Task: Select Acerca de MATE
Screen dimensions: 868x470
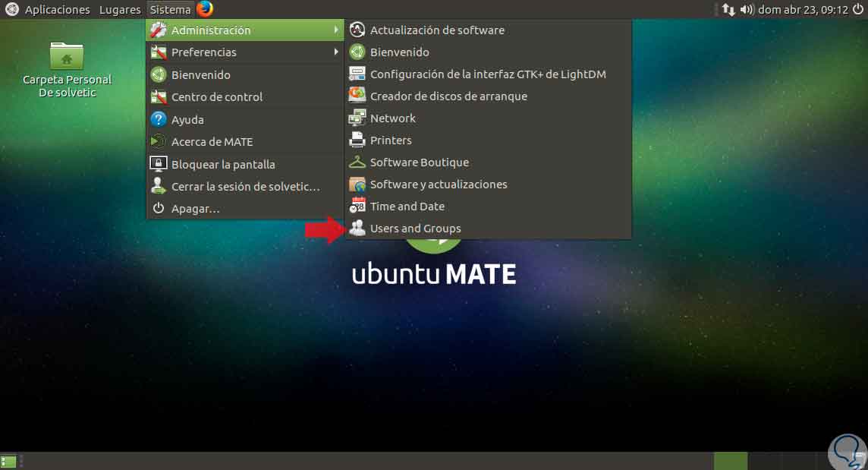Action: click(x=244, y=142)
